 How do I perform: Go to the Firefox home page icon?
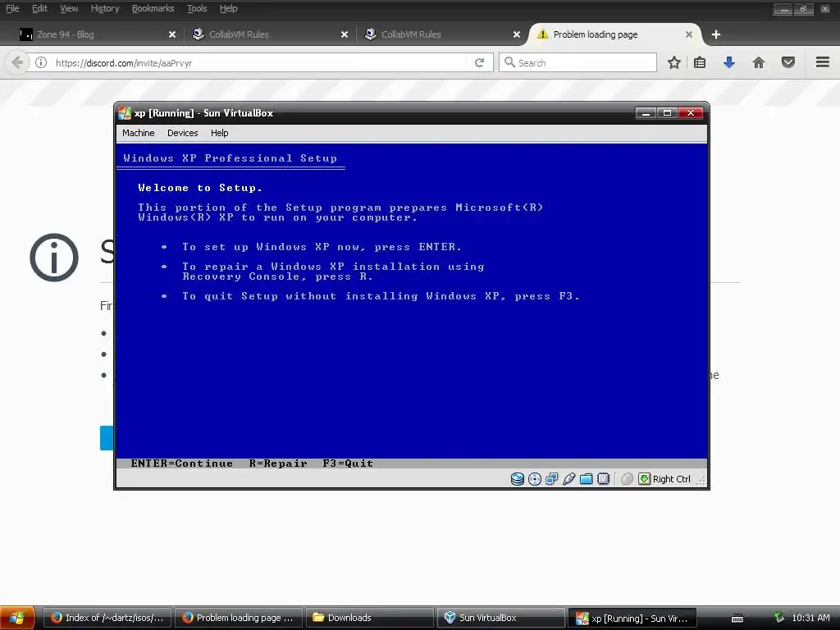tap(759, 62)
